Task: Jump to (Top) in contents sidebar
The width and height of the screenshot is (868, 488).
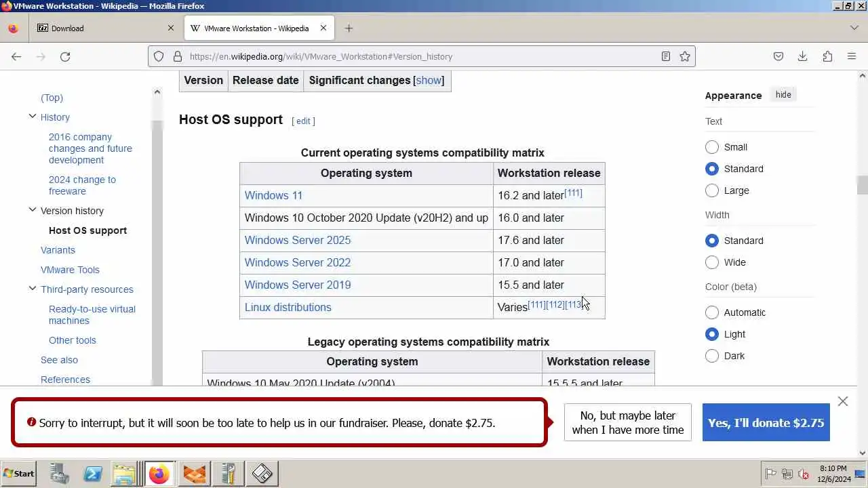Action: [52, 98]
